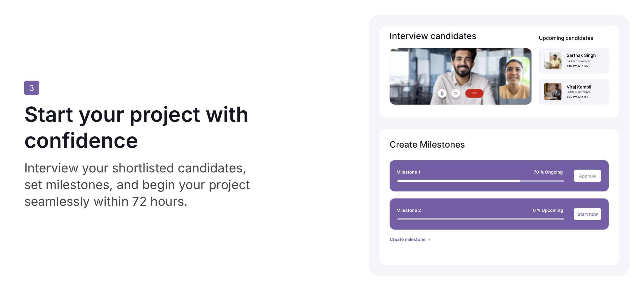Mute the microphone in the video call
644x289 pixels.
point(442,93)
